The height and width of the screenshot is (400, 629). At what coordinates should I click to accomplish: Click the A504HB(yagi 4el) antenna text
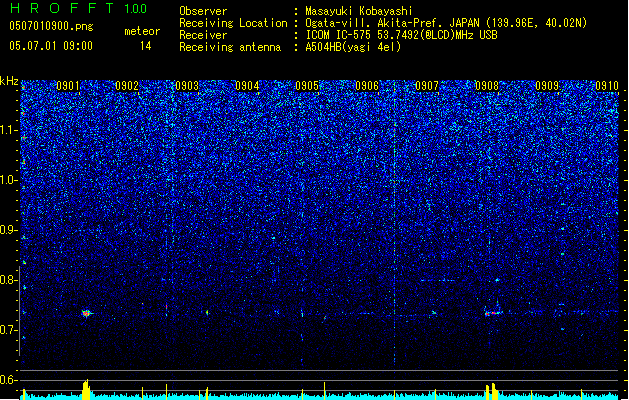353,47
